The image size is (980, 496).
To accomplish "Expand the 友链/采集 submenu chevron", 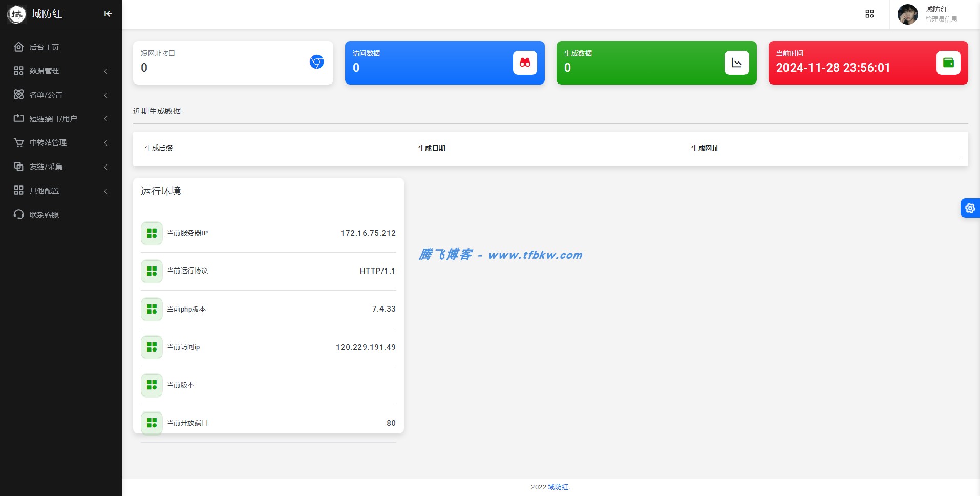I will click(106, 167).
